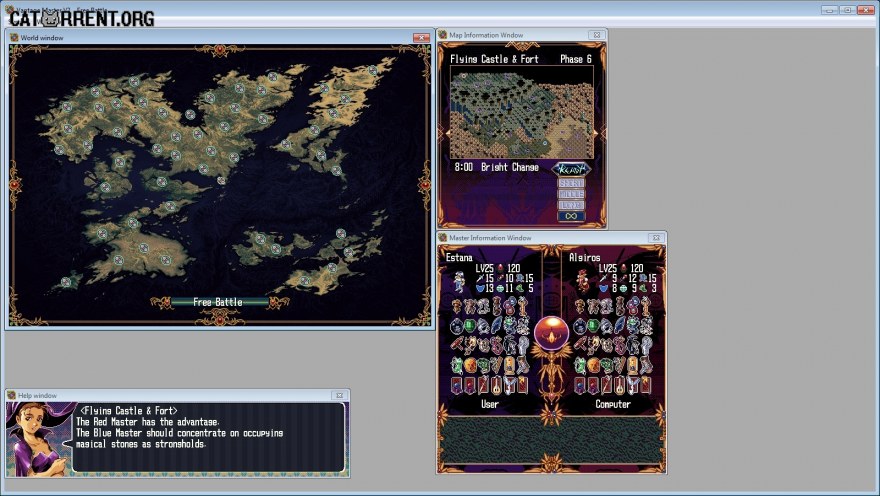Select Alsiros's blue orb spell card
Screen dimensions: 880x496
580,385
